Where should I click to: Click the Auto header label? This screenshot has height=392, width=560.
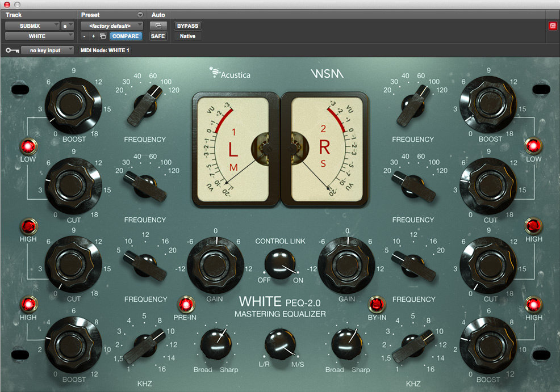point(158,15)
